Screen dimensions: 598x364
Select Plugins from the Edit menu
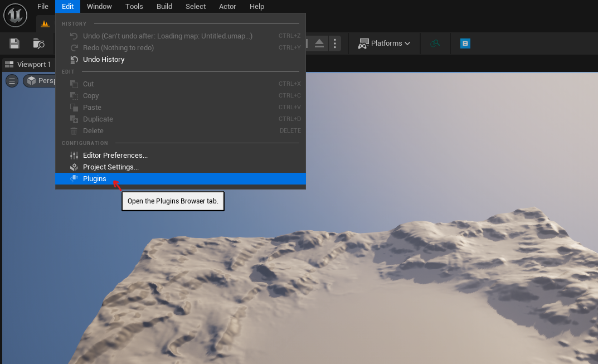[95, 179]
